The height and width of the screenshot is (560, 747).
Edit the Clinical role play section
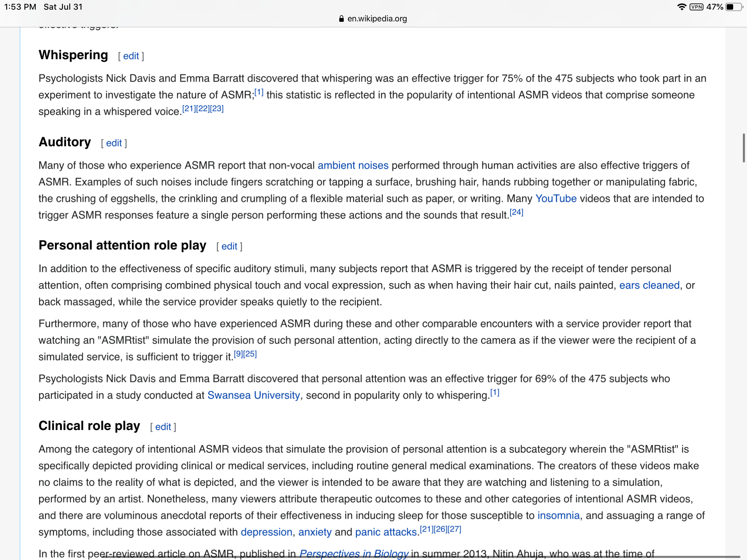[x=163, y=427]
